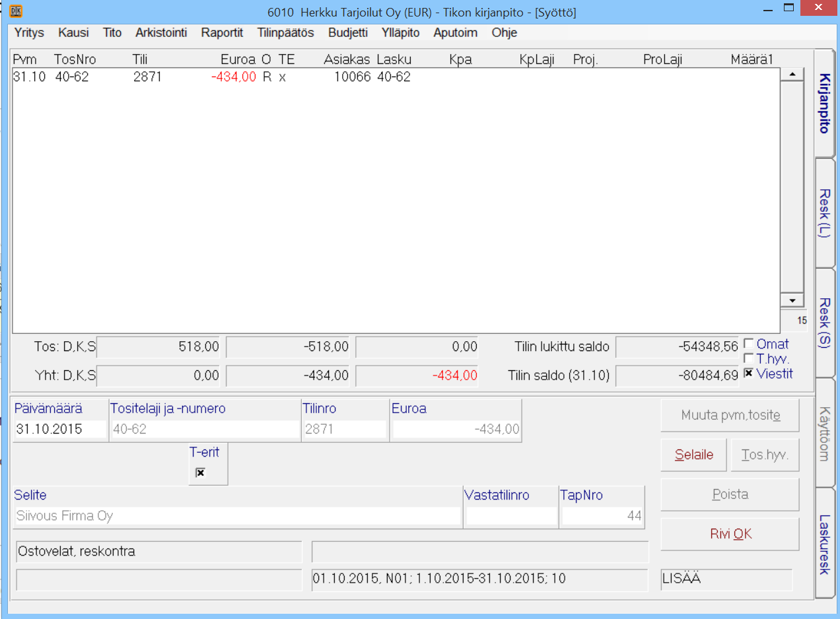The height and width of the screenshot is (619, 840).
Task: Open the Ohje help menu
Action: 504,32
